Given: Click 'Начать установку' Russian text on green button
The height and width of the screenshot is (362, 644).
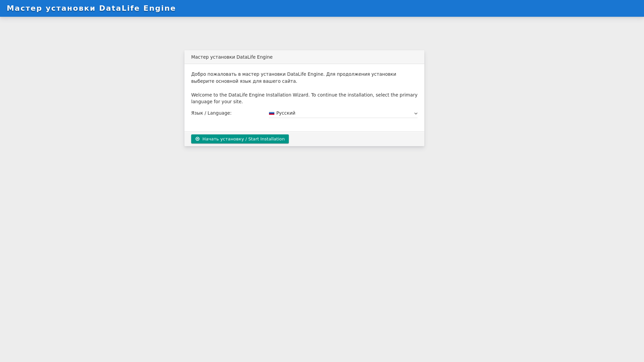Looking at the screenshot, I should coord(223,139).
